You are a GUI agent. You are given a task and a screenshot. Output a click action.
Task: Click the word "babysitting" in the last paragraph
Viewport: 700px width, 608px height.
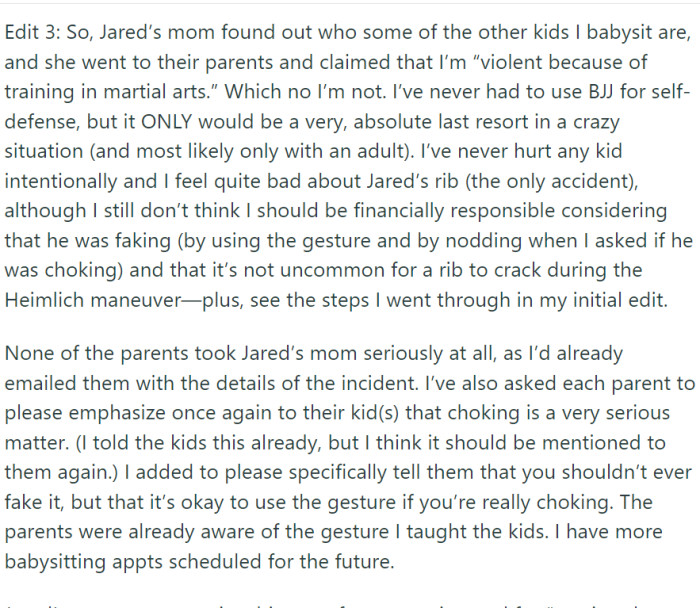[56, 562]
